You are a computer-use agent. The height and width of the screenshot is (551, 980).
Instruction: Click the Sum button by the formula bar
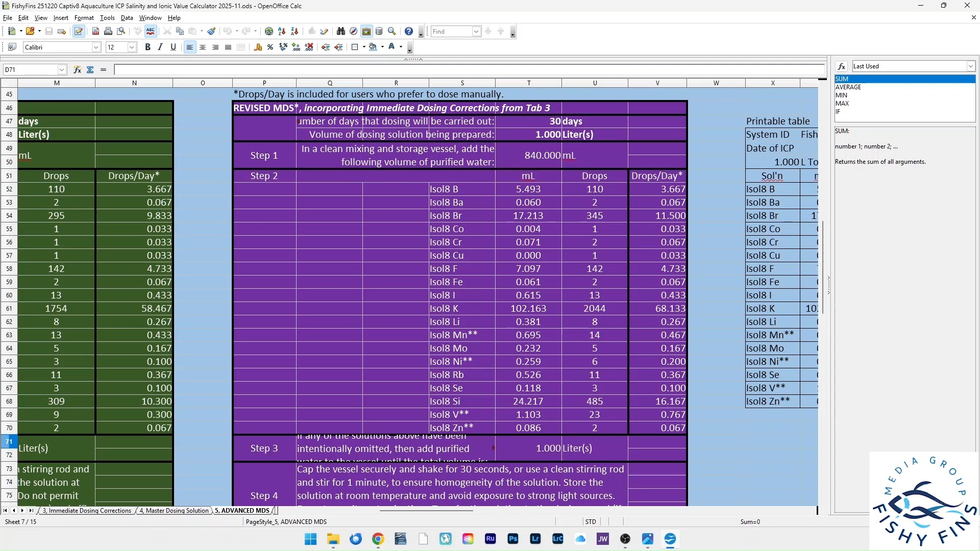click(90, 69)
